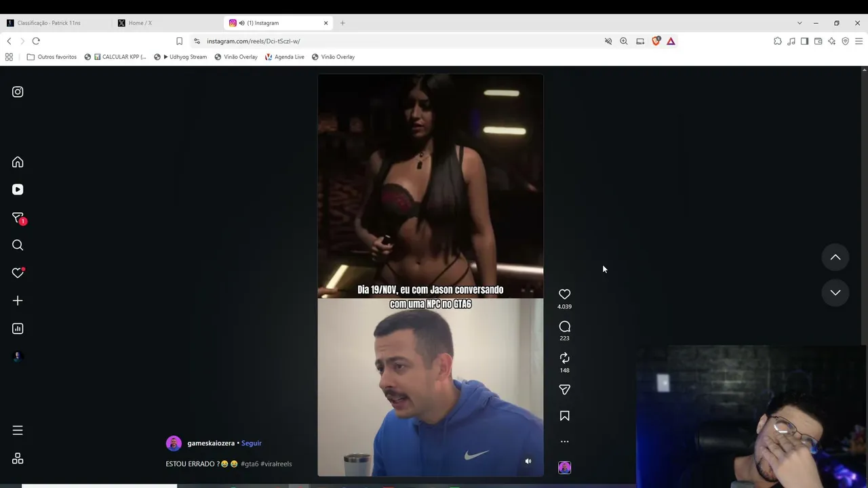Viewport: 868px width, 488px height.
Task: Open the Udhyog Stream bookmark
Action: coord(180,57)
